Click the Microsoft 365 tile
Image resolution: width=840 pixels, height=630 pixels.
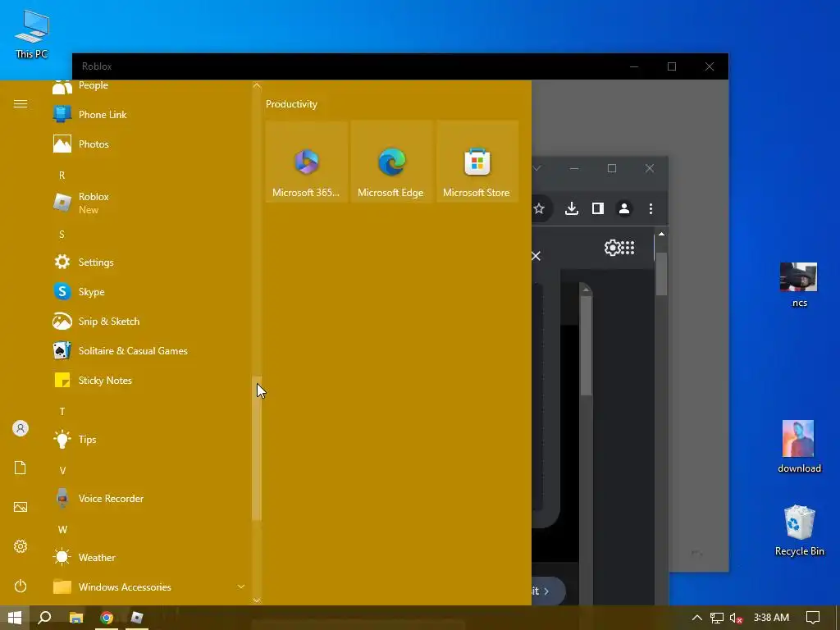[307, 162]
